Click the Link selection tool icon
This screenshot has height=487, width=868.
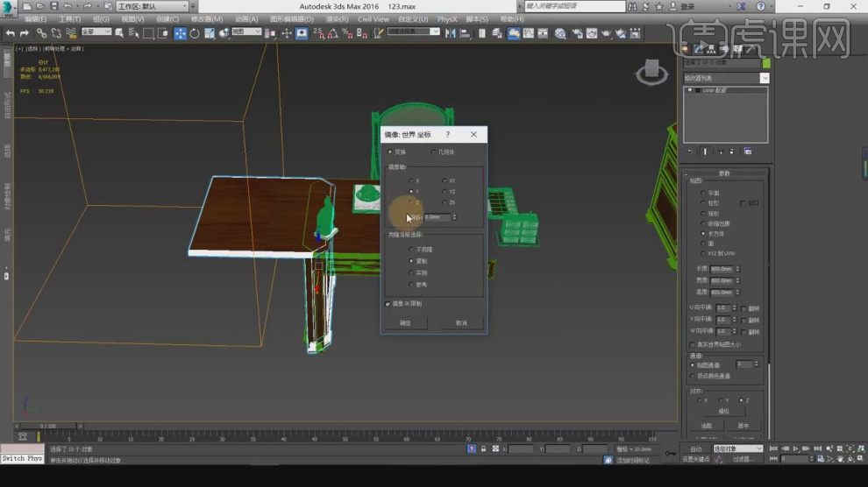click(41, 33)
